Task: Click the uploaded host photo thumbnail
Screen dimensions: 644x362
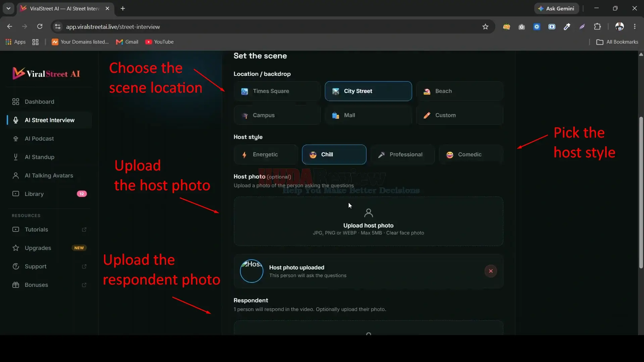Action: 252,271
